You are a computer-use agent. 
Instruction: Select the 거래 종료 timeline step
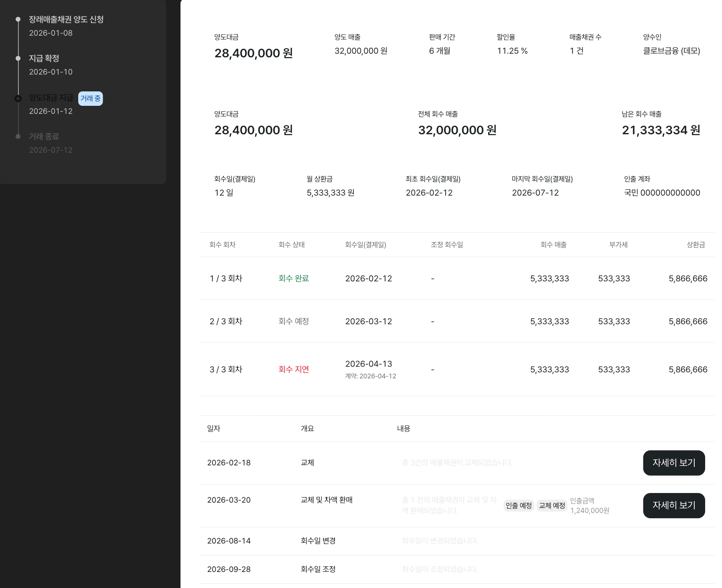coord(44,136)
